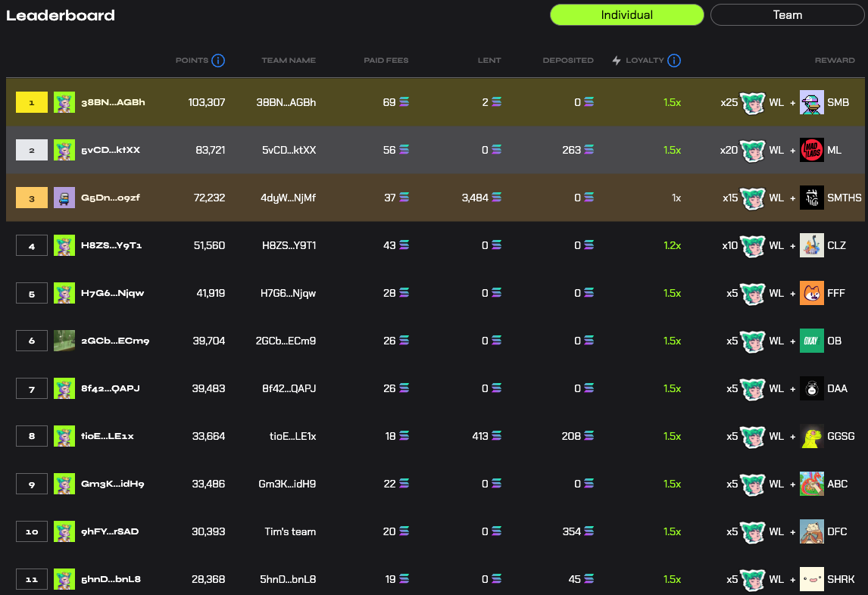Open the Points info icon
Image resolution: width=868 pixels, height=595 pixels.
pyautogui.click(x=218, y=61)
